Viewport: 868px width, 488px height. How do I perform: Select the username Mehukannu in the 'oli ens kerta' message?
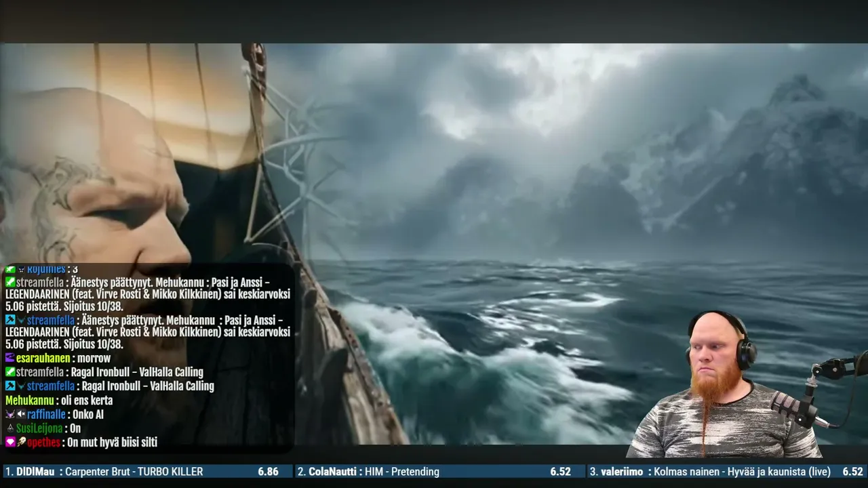pos(29,400)
